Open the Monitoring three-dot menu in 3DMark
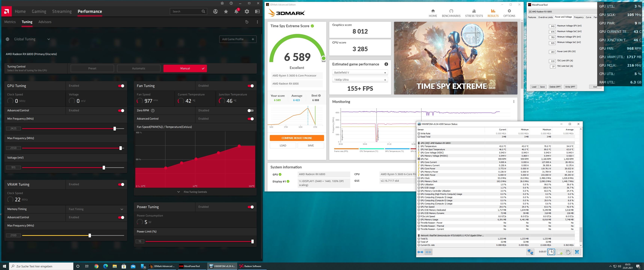This screenshot has width=644, height=270. coord(514,101)
